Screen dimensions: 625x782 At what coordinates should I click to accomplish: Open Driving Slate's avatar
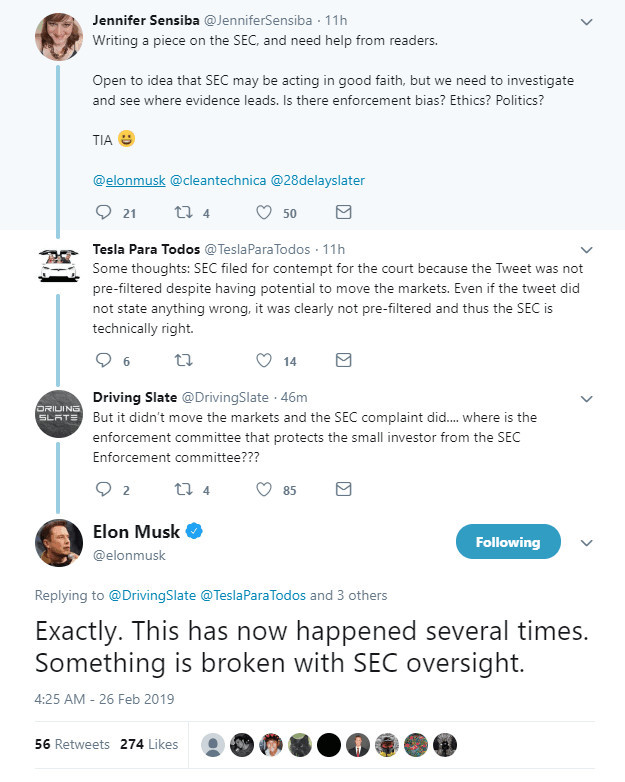click(x=58, y=416)
